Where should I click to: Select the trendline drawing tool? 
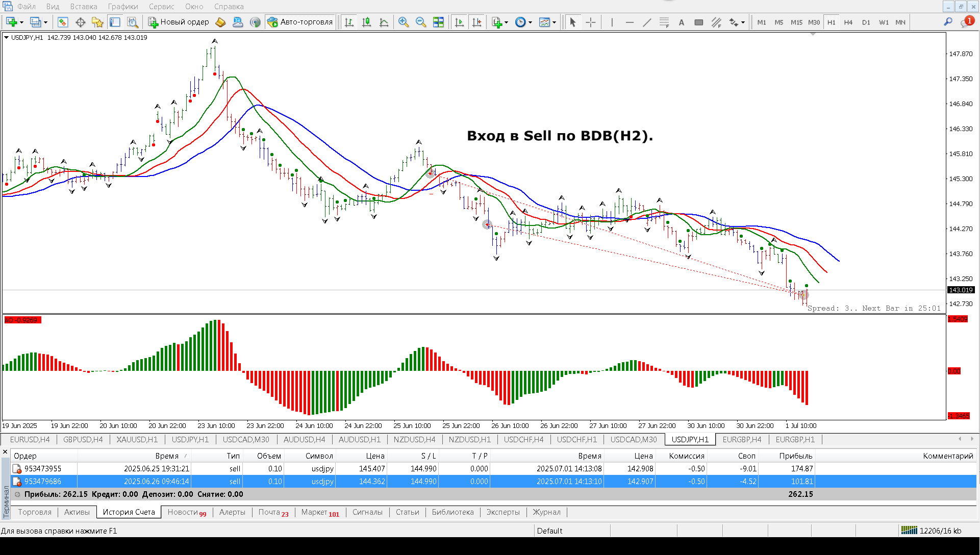[x=647, y=22]
